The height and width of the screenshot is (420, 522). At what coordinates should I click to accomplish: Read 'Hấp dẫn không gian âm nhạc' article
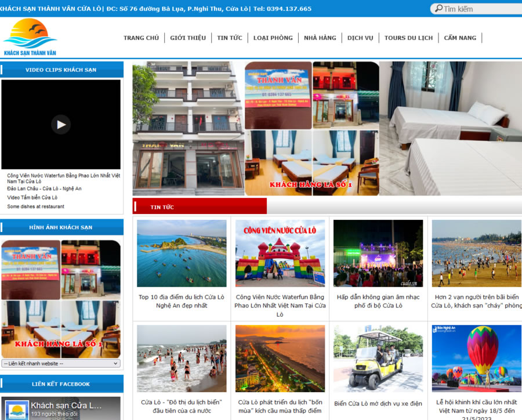click(x=378, y=301)
